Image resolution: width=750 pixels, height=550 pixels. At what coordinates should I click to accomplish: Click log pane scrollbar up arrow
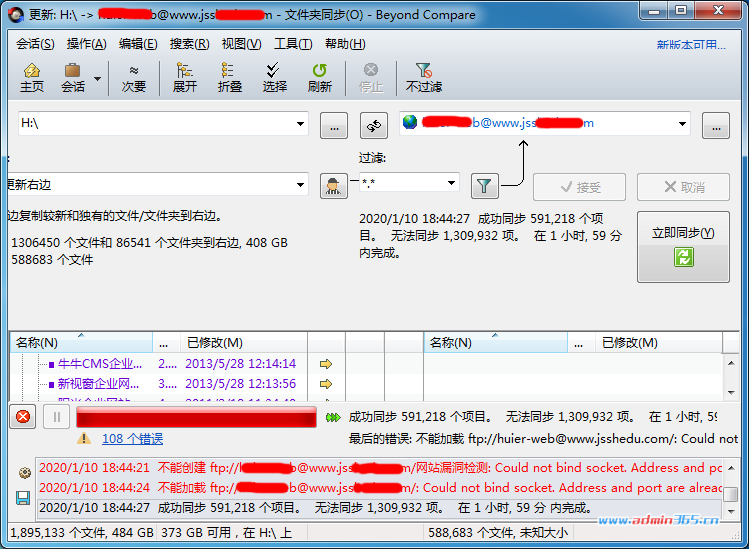click(731, 467)
